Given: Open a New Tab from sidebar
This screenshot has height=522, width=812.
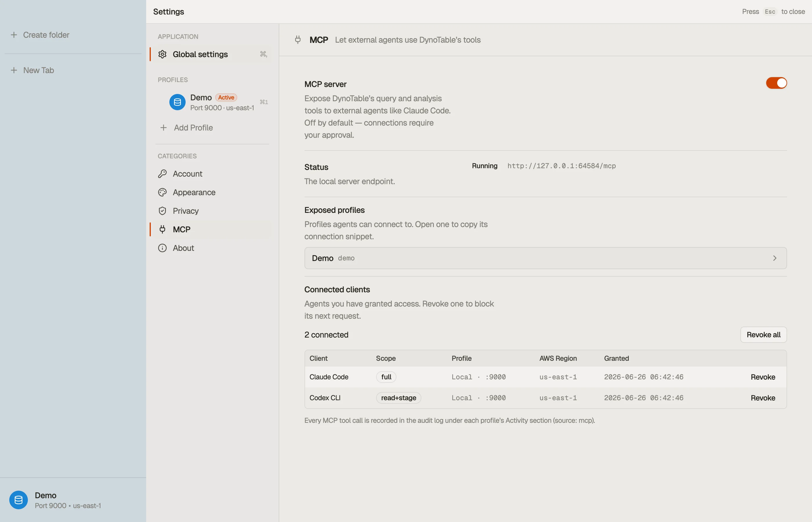Looking at the screenshot, I should 39,70.
